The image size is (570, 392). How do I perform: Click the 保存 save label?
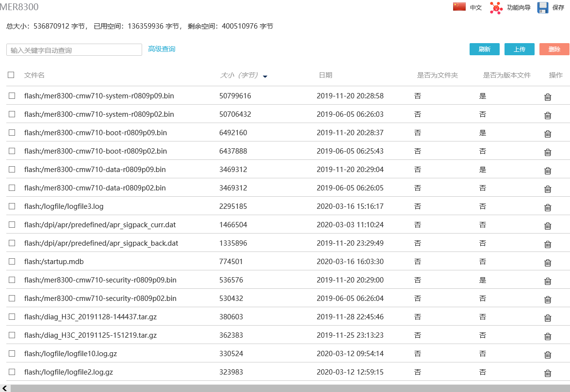click(x=558, y=8)
